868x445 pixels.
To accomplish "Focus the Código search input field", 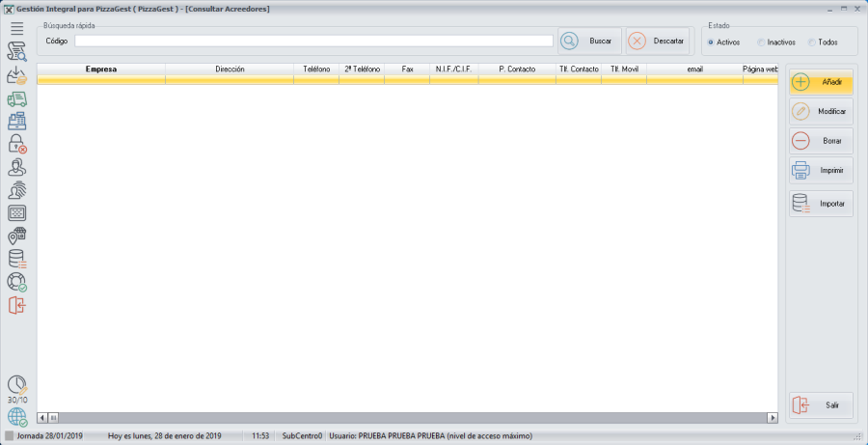I will tap(313, 42).
